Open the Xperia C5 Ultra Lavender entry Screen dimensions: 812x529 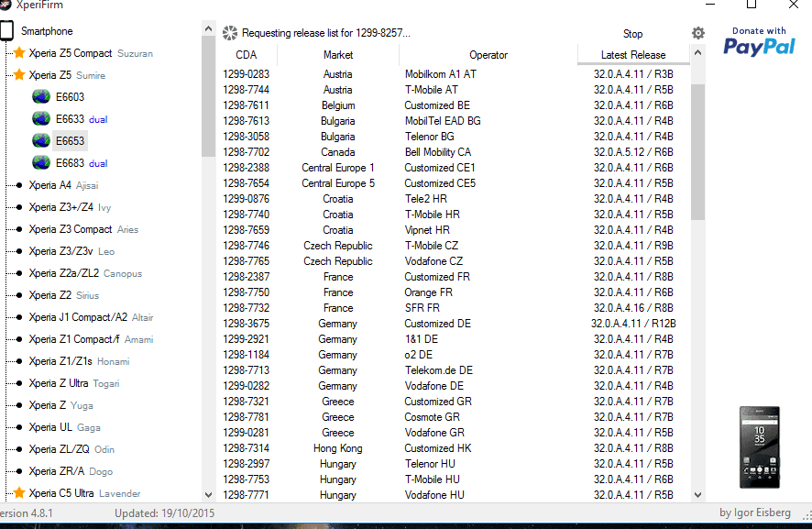(x=84, y=493)
